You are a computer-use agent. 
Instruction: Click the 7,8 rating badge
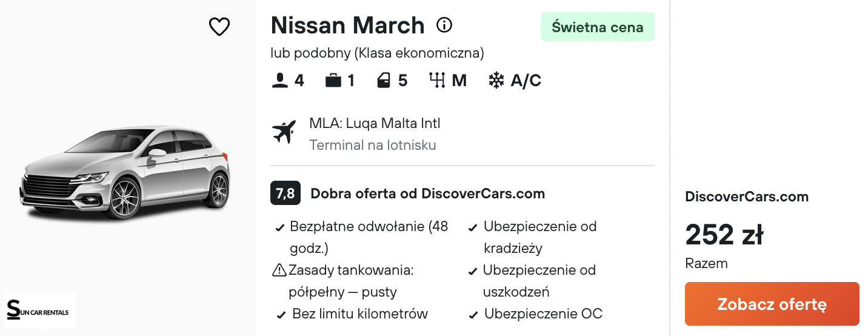tap(285, 193)
